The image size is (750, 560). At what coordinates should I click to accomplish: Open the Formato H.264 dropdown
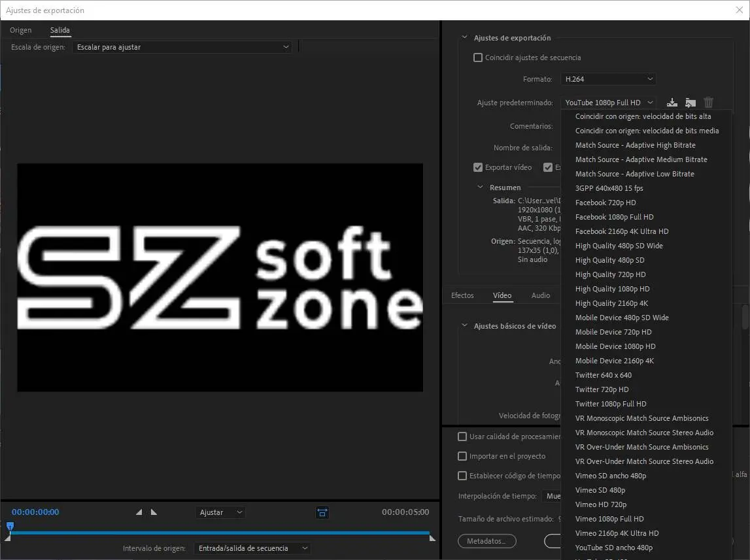608,79
